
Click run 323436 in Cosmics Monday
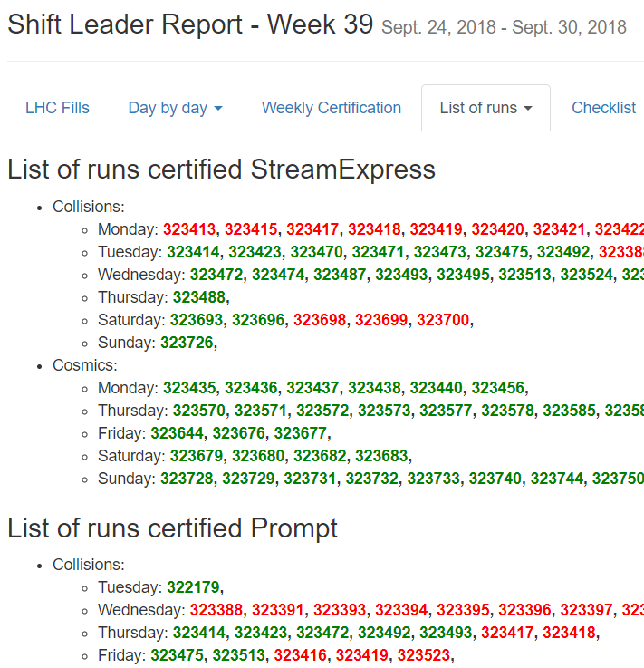pyautogui.click(x=251, y=388)
